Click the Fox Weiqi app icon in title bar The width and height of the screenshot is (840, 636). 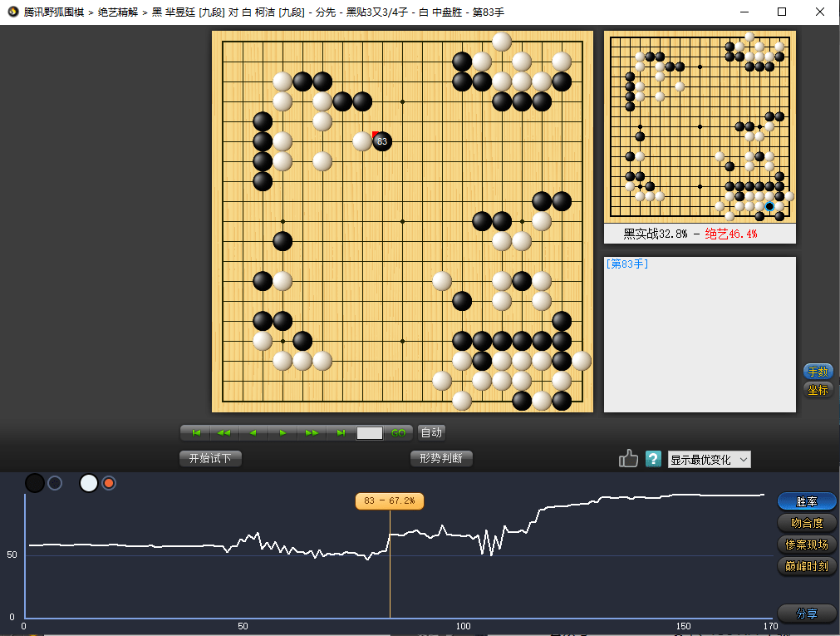[12, 12]
